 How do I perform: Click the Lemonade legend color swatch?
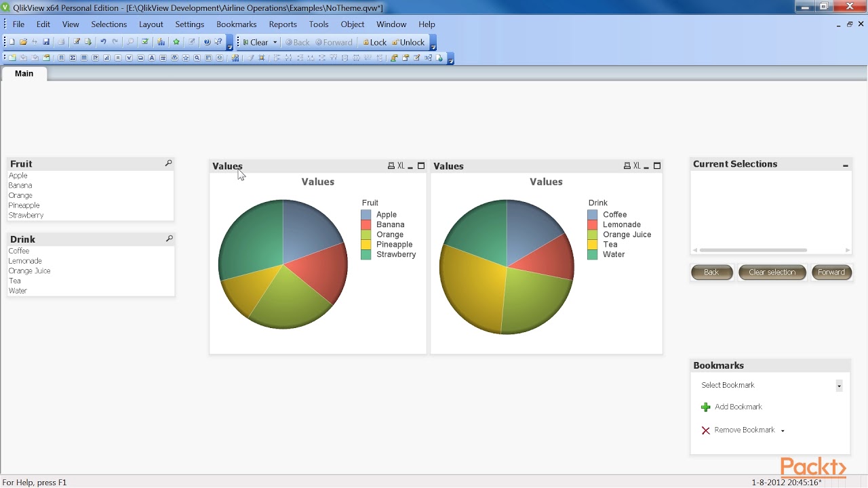(x=593, y=224)
